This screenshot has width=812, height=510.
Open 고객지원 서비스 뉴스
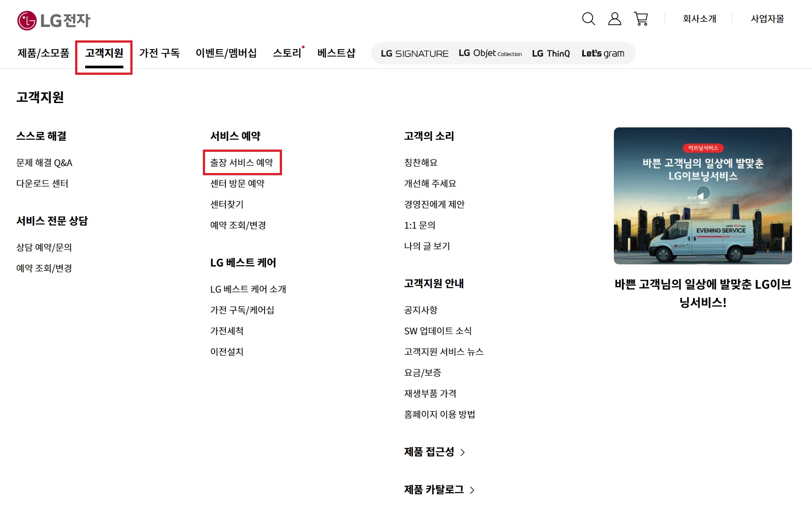coord(444,352)
